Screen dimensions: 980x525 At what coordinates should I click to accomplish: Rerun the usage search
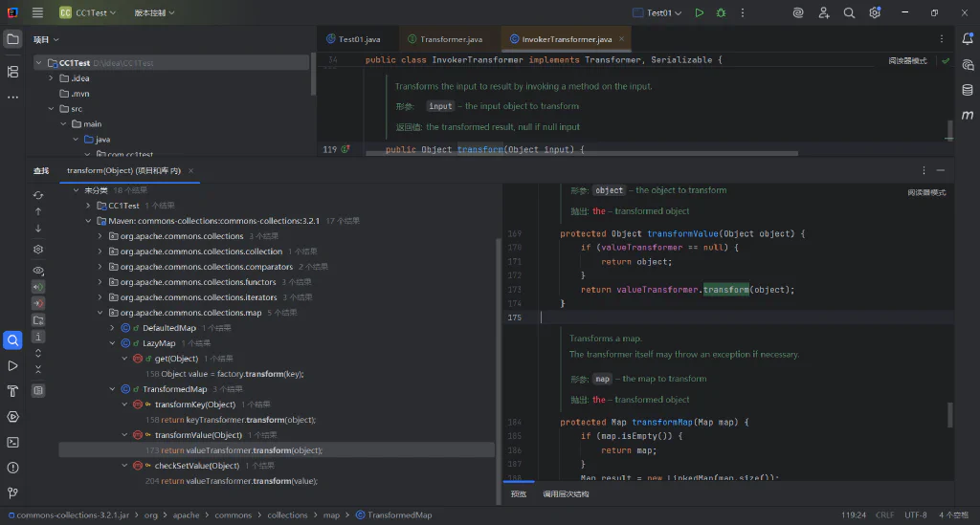click(x=38, y=195)
